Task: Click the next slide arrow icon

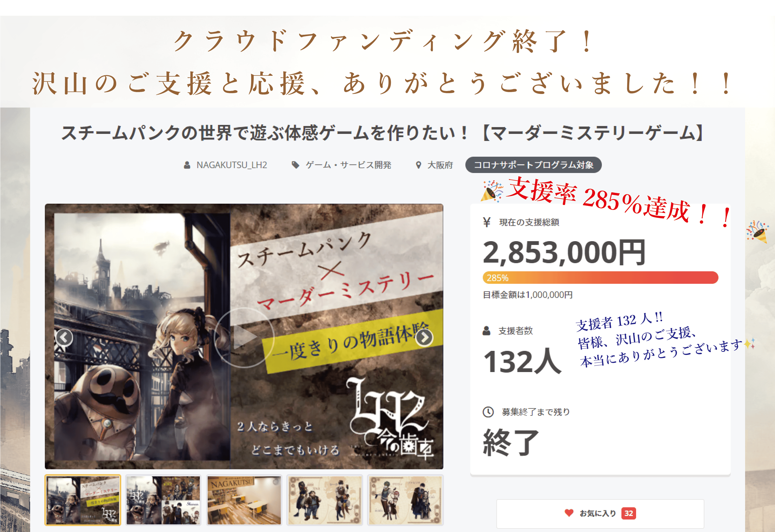Action: [x=424, y=337]
